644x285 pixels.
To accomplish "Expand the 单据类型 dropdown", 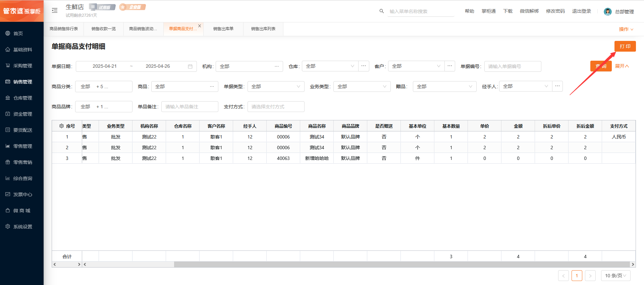I will 276,87.
